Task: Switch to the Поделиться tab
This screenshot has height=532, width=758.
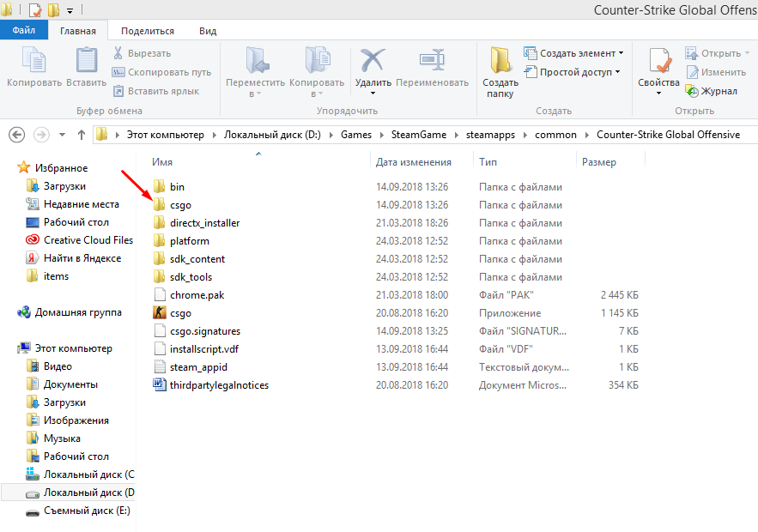Action: [x=148, y=30]
